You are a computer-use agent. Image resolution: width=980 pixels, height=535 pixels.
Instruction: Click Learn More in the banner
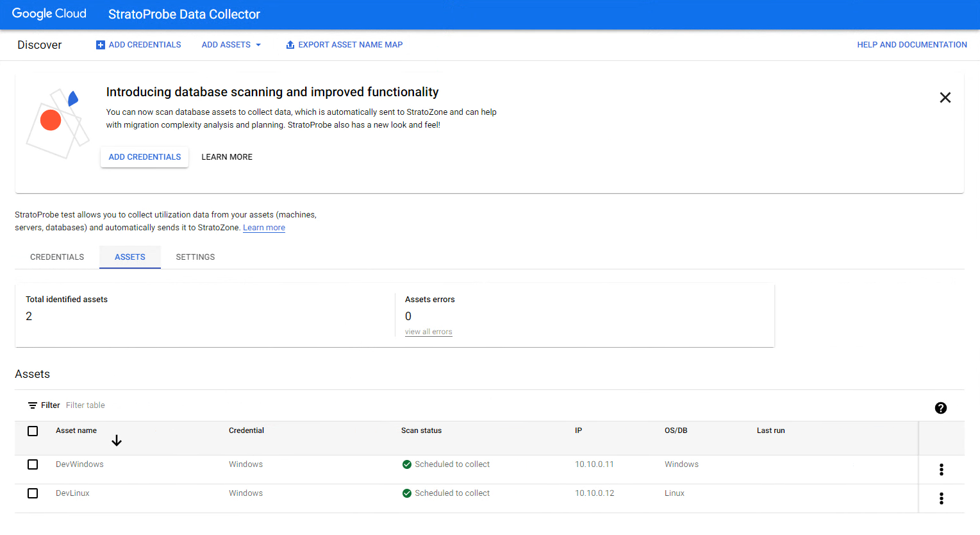(x=227, y=157)
